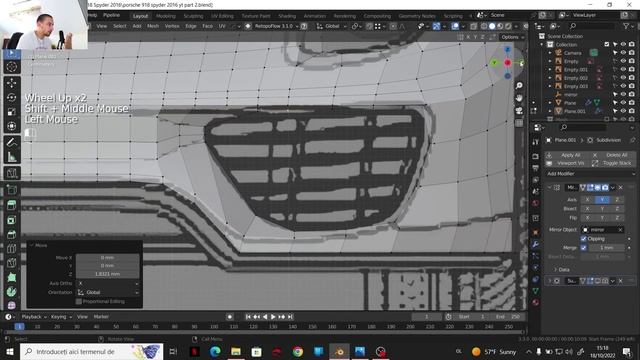The image size is (640, 360).
Task: Select the Move tool
Action: [x=12, y=83]
